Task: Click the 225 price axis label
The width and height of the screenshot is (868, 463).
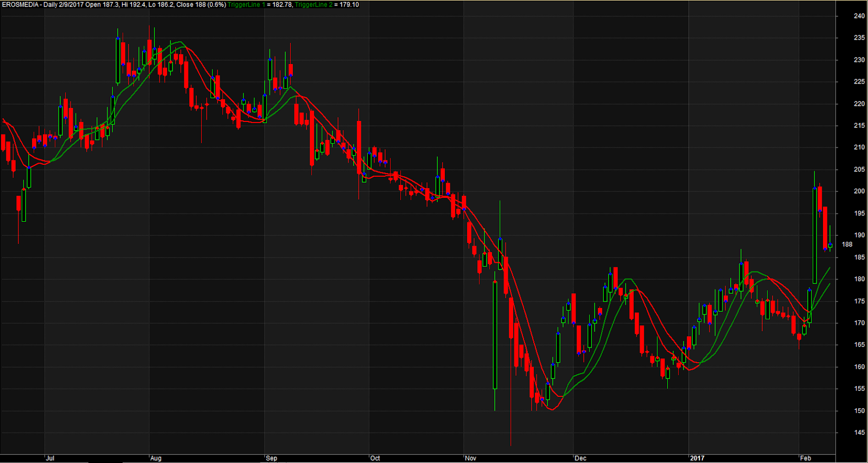Action: (x=859, y=82)
